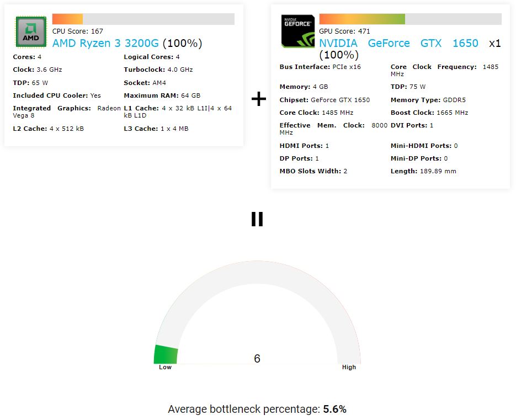Click the Mini-DP Ports: 0 spec
516x420 pixels.
tap(419, 158)
